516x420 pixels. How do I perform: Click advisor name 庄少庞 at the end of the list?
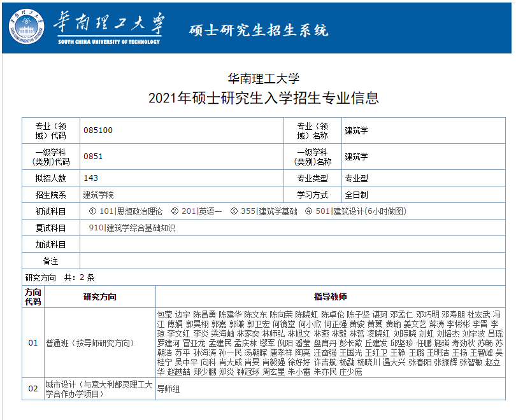(x=351, y=372)
